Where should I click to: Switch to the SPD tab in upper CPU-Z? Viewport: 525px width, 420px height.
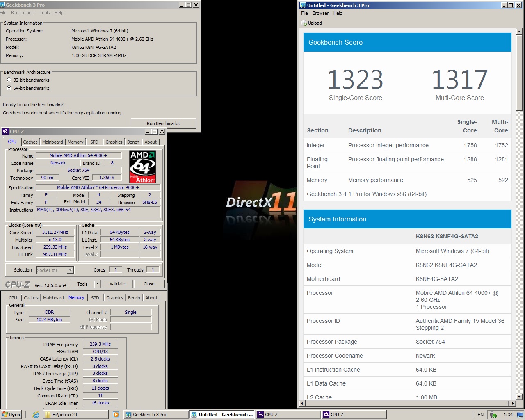(x=94, y=142)
